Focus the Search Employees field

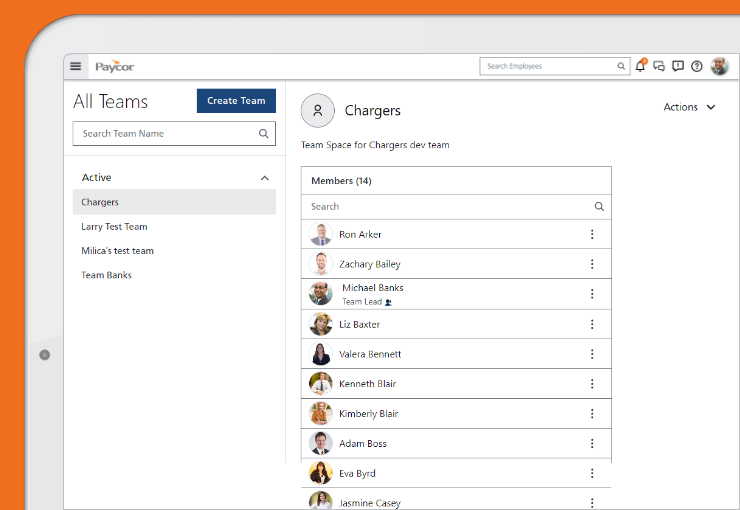coord(555,67)
